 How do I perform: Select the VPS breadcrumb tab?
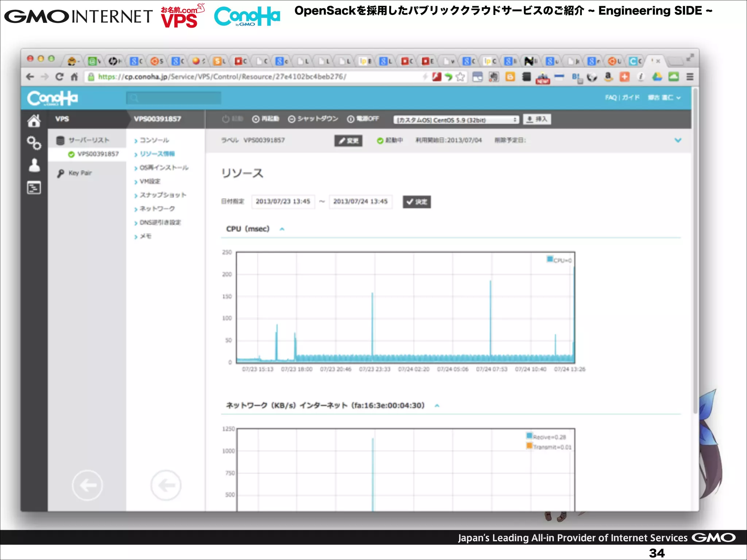tap(62, 119)
